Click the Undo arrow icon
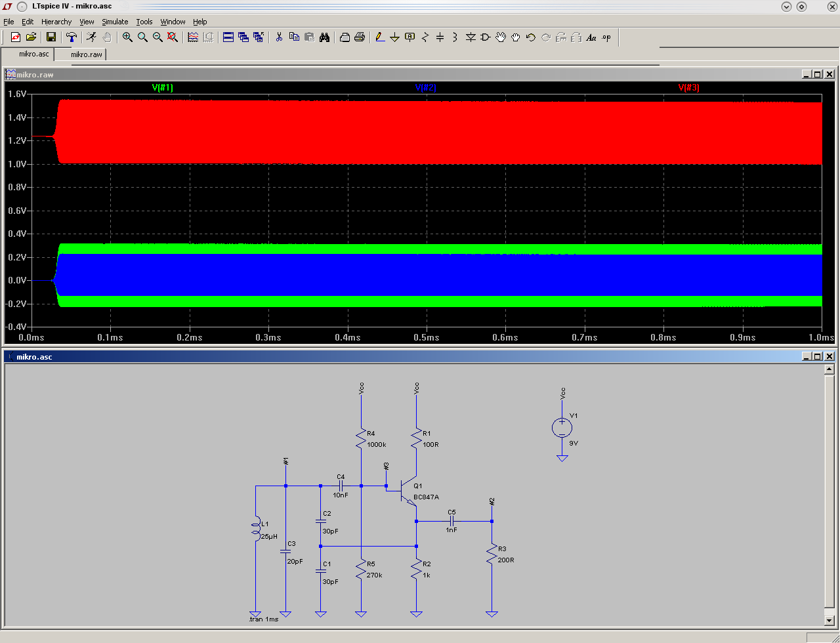The width and height of the screenshot is (840, 643). click(531, 37)
